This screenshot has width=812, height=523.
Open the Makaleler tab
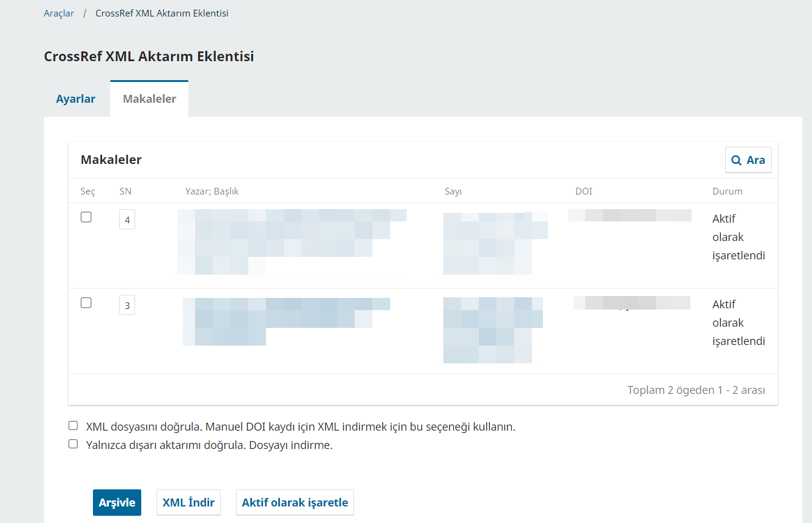point(149,99)
